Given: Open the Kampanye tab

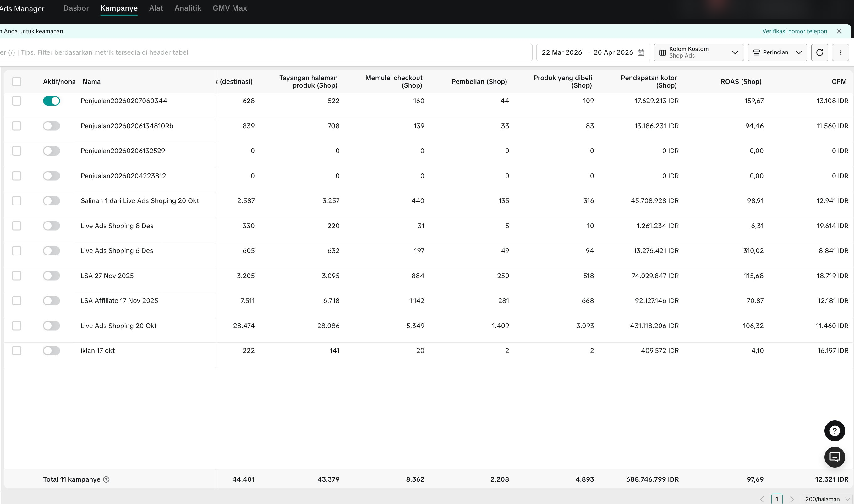Looking at the screenshot, I should pyautogui.click(x=119, y=8).
